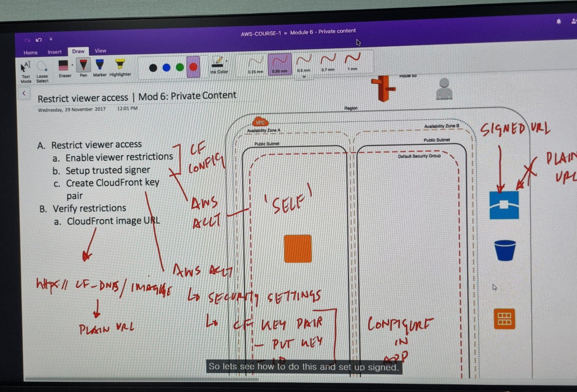Select the Text Mode tool
The height and width of the screenshot is (392, 577).
pos(26,72)
